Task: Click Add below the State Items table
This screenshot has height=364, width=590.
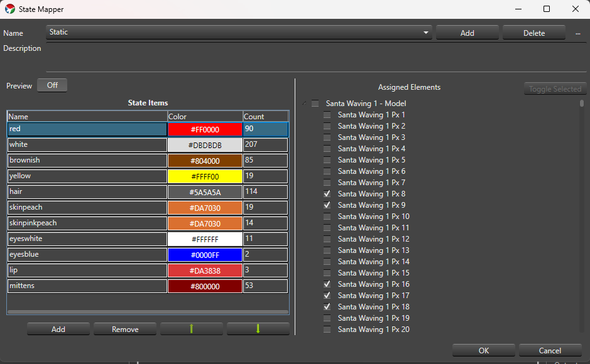Action: [58, 329]
